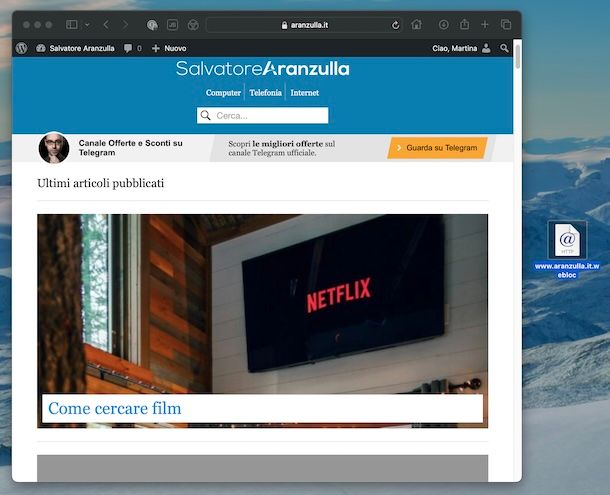Click the aranzulla.it address bar
610x495 pixels.
pos(305,25)
